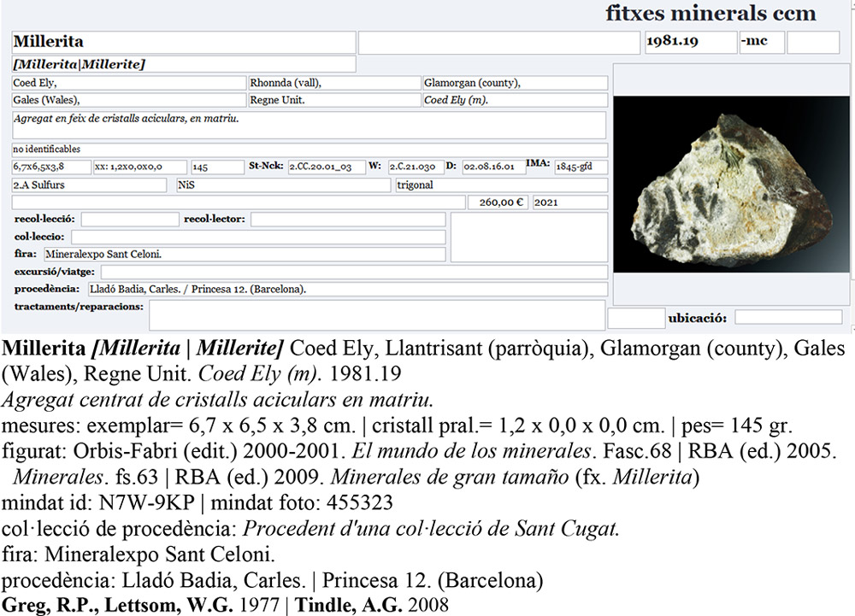This screenshot has height=616, width=855.
Task: Click the price field 260,00 €
Action: (498, 202)
